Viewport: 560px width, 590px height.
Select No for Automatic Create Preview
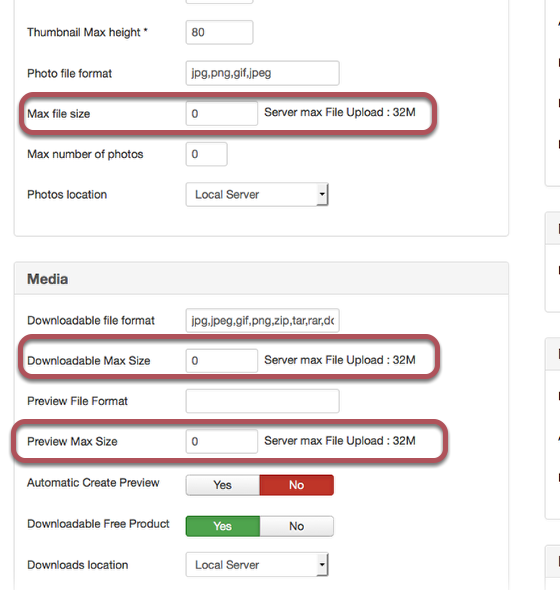[297, 485]
